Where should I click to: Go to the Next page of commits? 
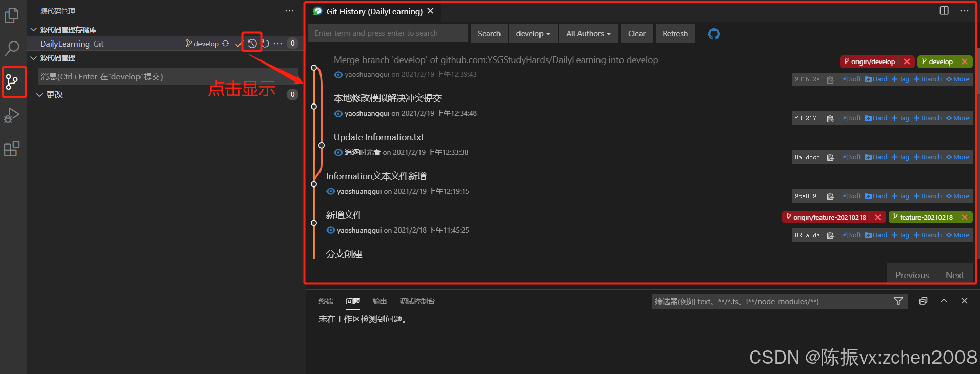(x=954, y=275)
